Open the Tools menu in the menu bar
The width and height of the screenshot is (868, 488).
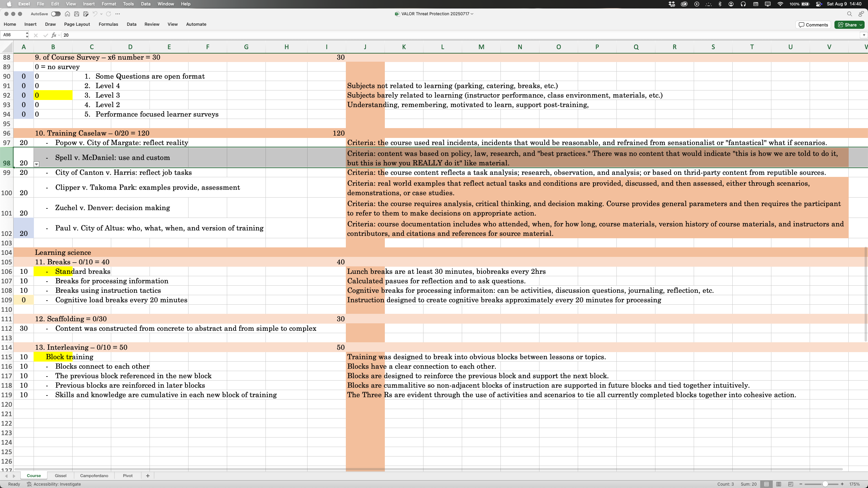(128, 4)
